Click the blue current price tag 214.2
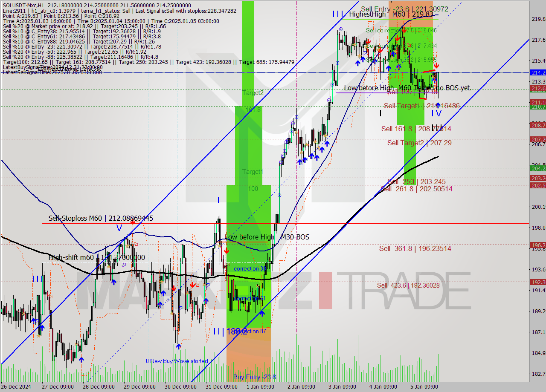 point(537,72)
